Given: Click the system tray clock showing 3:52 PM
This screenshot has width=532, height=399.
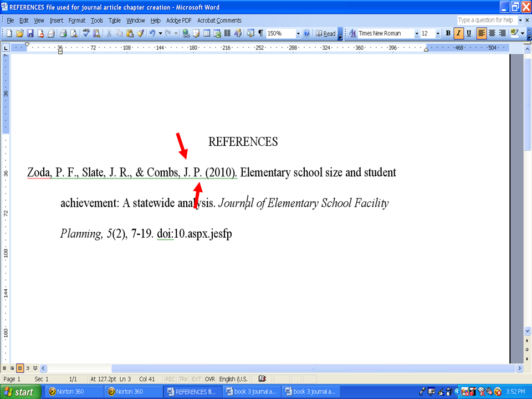Looking at the screenshot, I should 515,392.
